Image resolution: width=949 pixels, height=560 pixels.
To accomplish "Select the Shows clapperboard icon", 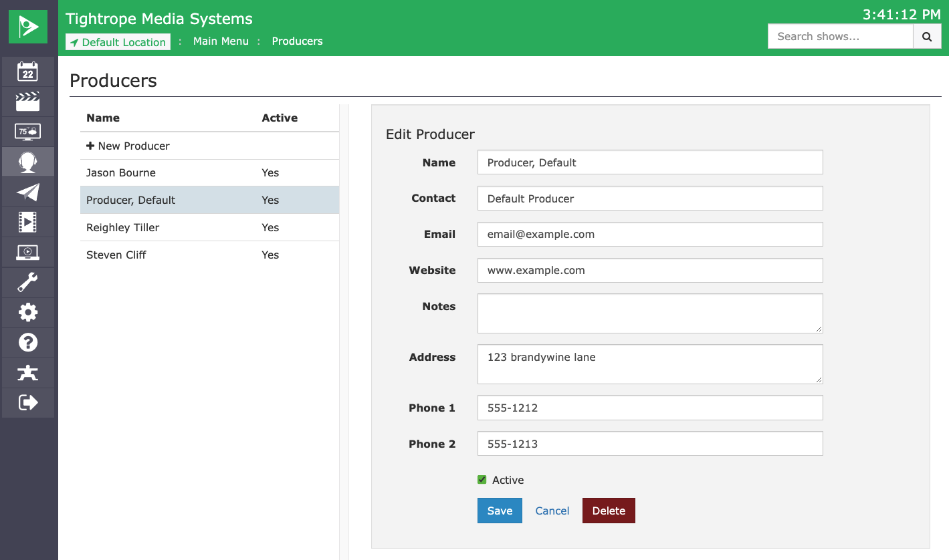I will [x=27, y=102].
